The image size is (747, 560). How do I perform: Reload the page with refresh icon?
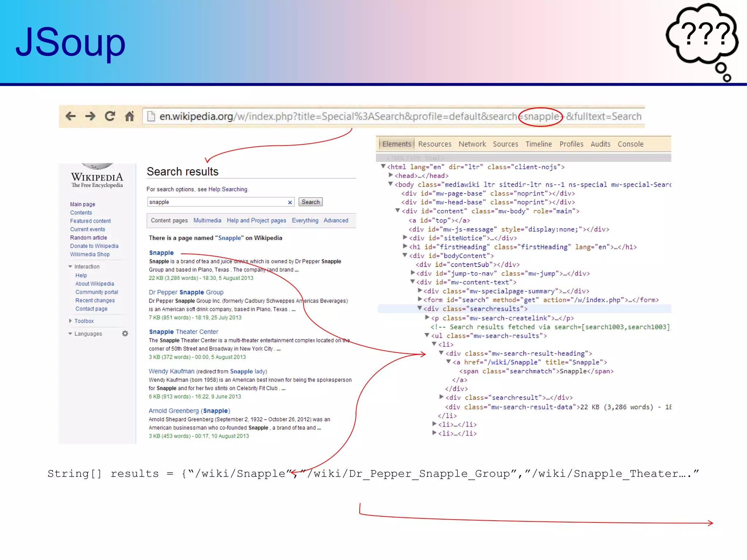click(x=110, y=116)
